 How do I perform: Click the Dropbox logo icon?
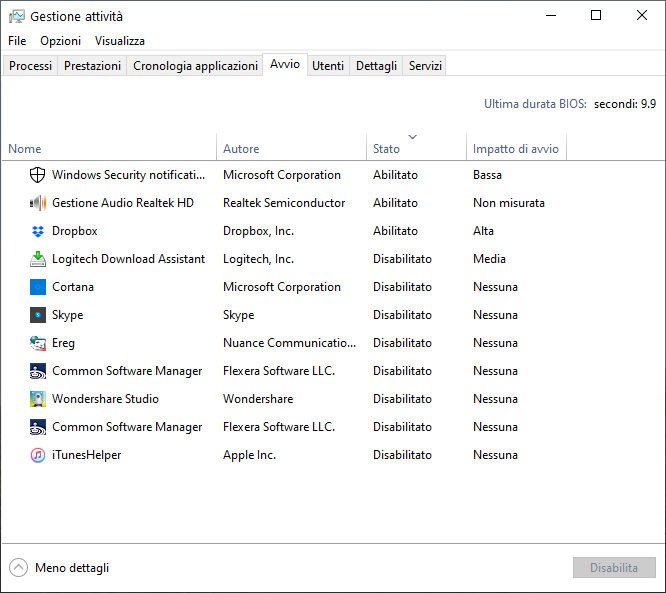[37, 231]
